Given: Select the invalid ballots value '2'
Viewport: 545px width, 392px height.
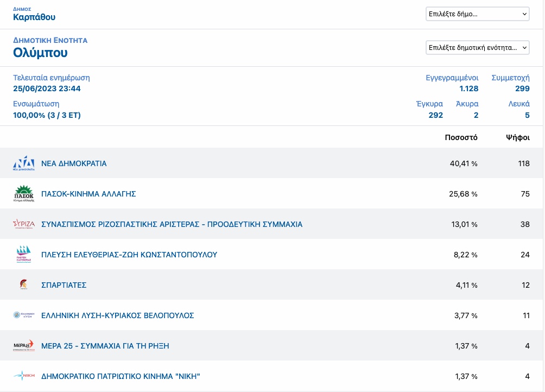Looking at the screenshot, I should [476, 115].
